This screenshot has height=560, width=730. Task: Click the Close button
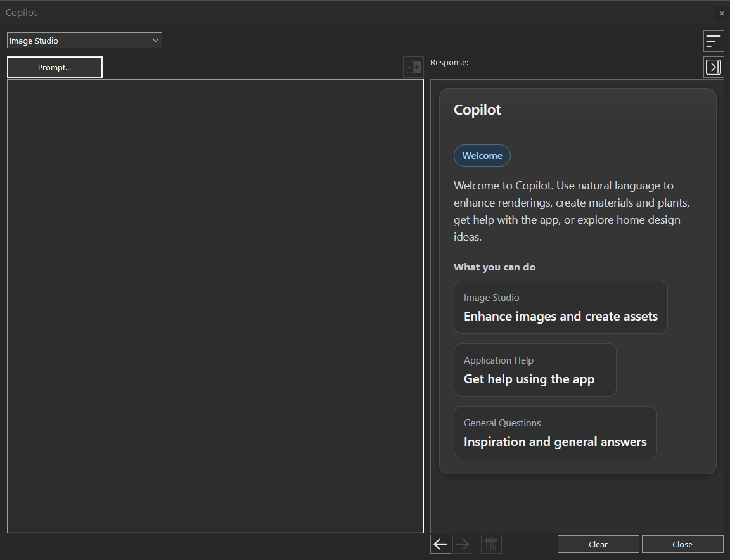pyautogui.click(x=682, y=544)
